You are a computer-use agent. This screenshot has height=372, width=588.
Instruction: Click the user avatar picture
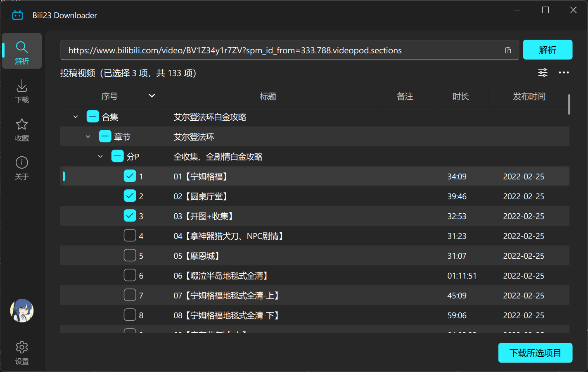22,310
